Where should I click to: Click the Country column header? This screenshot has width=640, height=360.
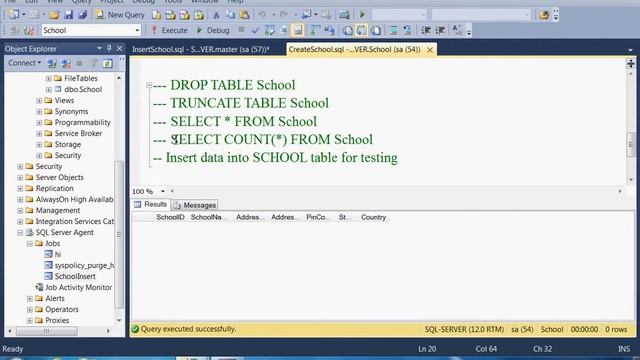[373, 218]
